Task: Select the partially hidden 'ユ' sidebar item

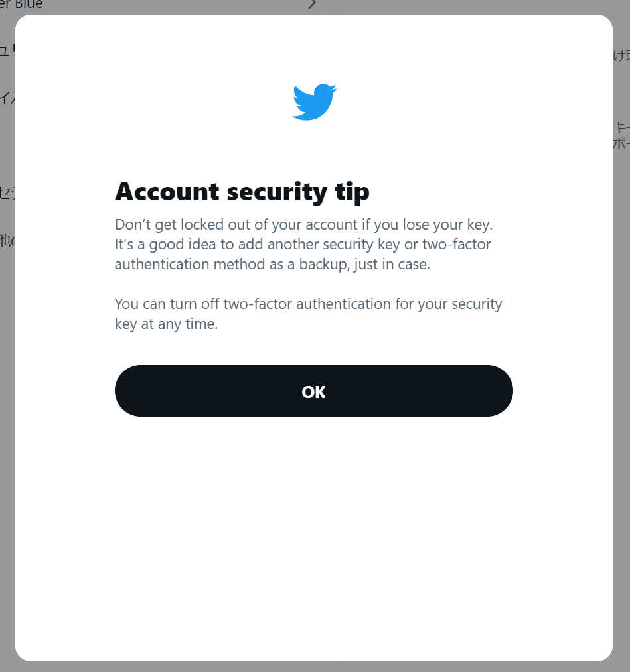Action: (7, 52)
